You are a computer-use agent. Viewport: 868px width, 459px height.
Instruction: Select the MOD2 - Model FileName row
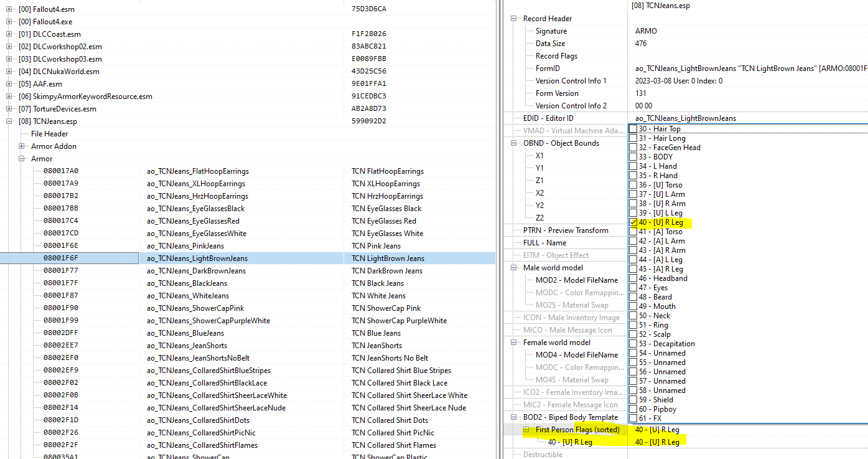(577, 280)
